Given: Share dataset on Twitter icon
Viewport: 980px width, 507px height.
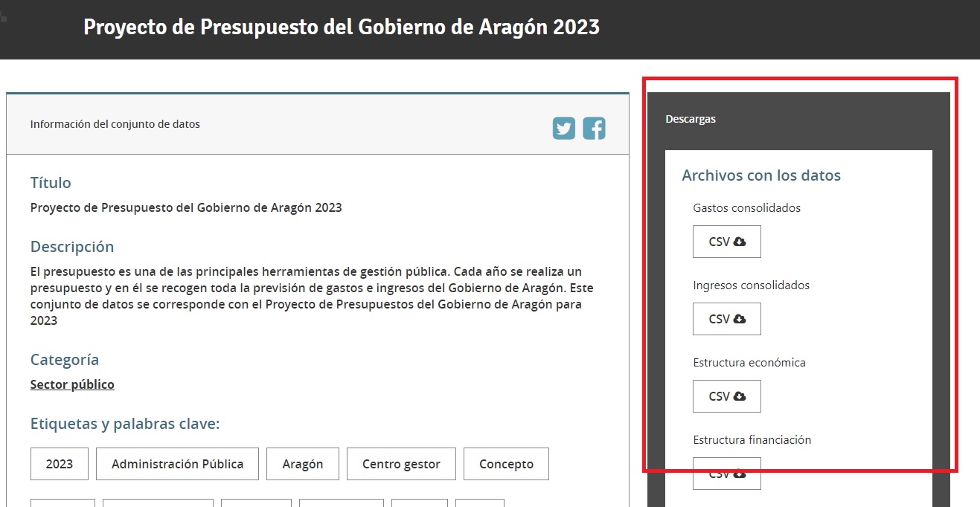Looking at the screenshot, I should click(564, 129).
